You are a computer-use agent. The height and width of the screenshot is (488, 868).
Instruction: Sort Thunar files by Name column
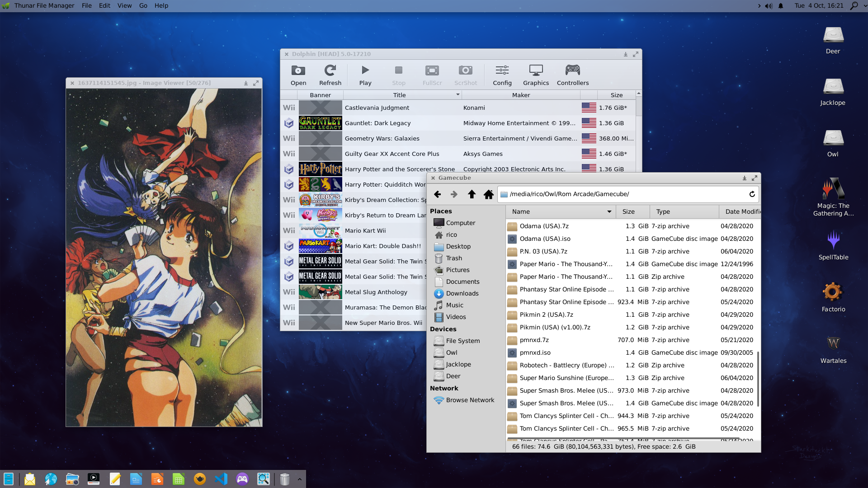pyautogui.click(x=561, y=211)
